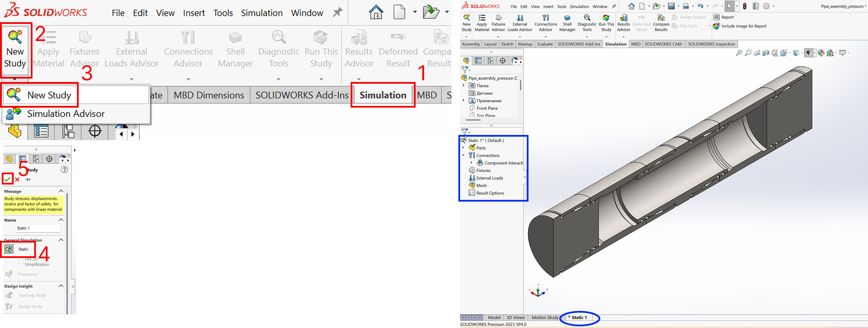Click Fixtures Advisor in full SolidWorks window
The image size is (868, 328).
tap(498, 23)
